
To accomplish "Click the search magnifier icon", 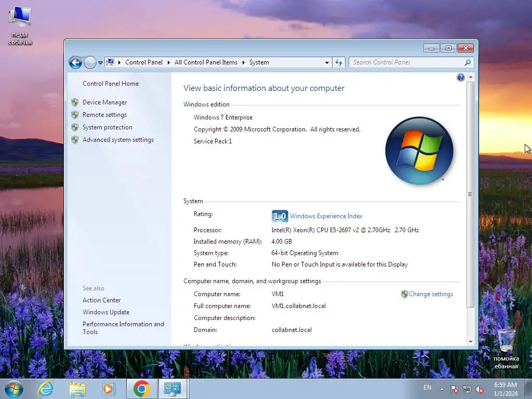I will click(468, 62).
